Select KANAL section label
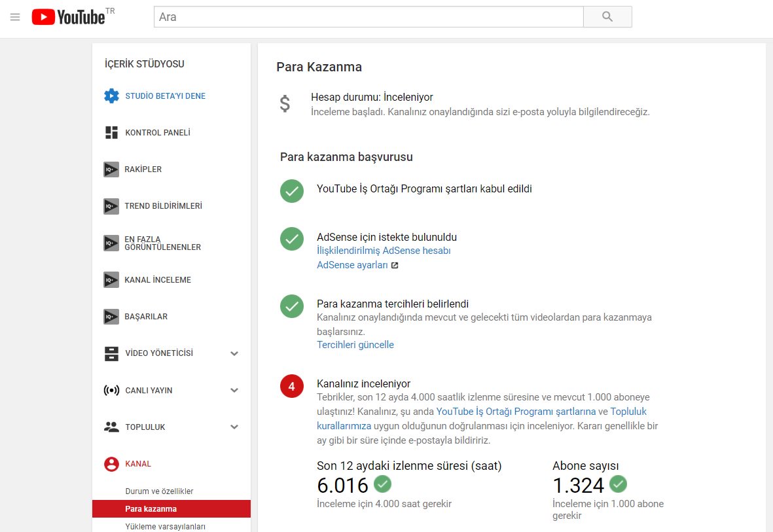Screen dimensions: 773x532 pyautogui.click(x=138, y=463)
